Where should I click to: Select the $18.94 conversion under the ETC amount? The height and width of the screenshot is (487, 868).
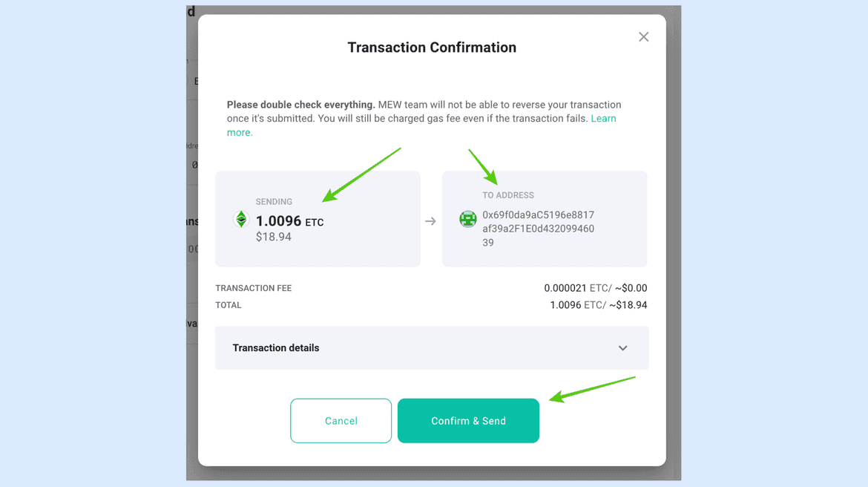tap(273, 238)
